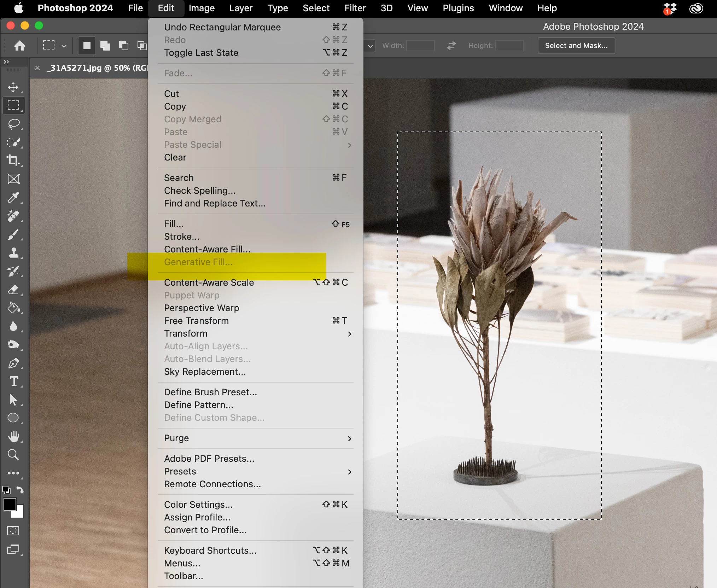Viewport: 717px width, 588px height.
Task: Toggle Quick Mask mode icon
Action: 13,530
